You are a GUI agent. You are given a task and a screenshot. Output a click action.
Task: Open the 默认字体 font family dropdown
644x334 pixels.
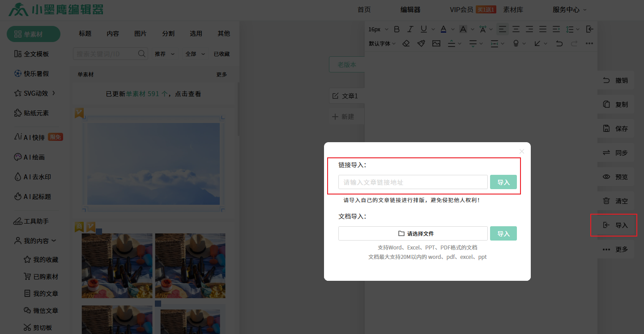click(x=382, y=43)
